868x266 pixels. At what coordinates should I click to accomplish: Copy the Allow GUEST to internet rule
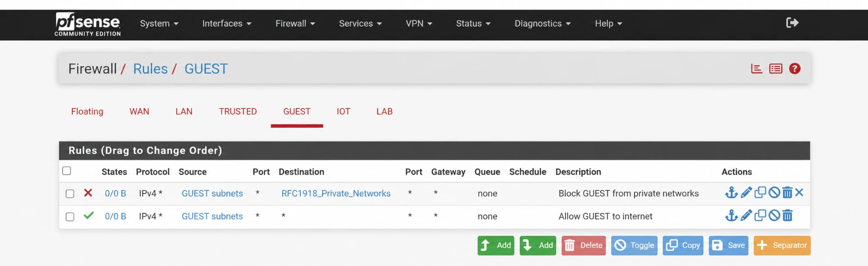760,215
